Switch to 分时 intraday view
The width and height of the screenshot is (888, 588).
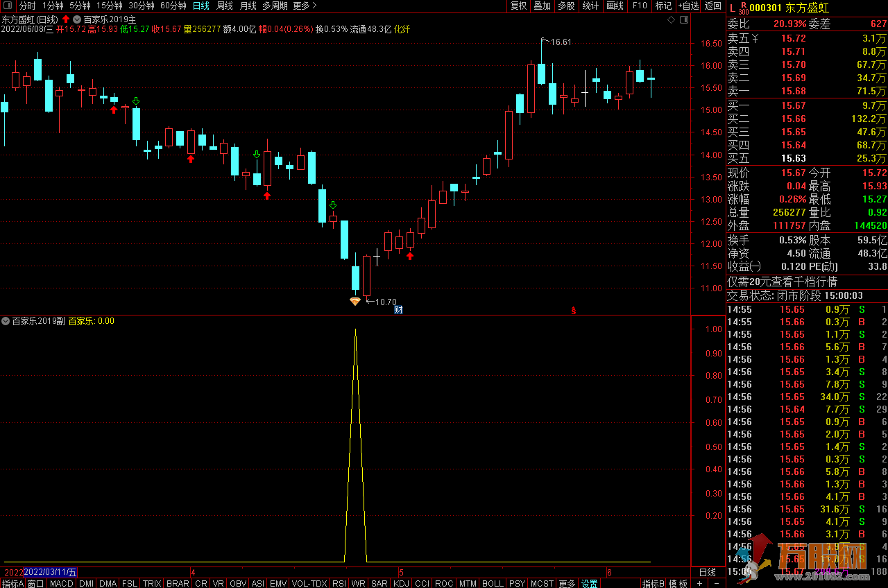[27, 6]
